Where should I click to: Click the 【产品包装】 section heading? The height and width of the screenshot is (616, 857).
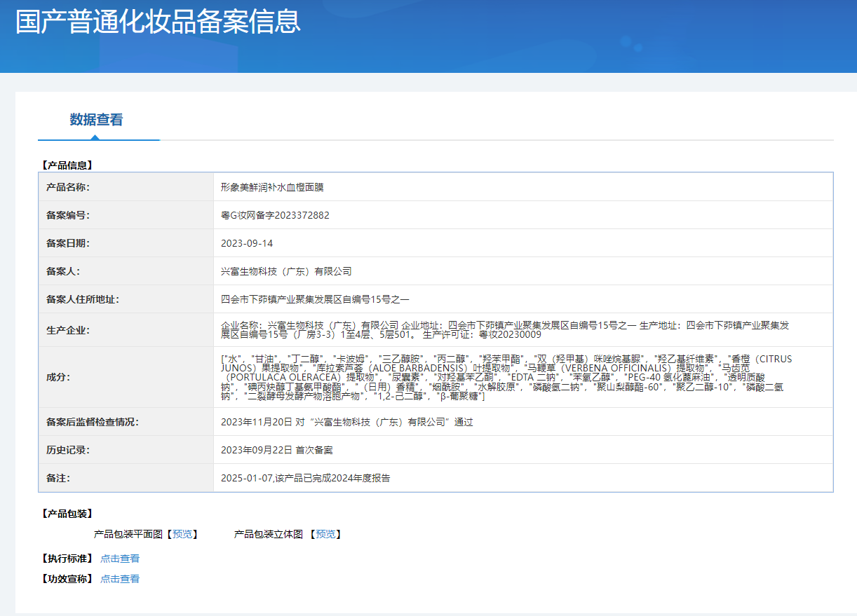[x=67, y=514]
